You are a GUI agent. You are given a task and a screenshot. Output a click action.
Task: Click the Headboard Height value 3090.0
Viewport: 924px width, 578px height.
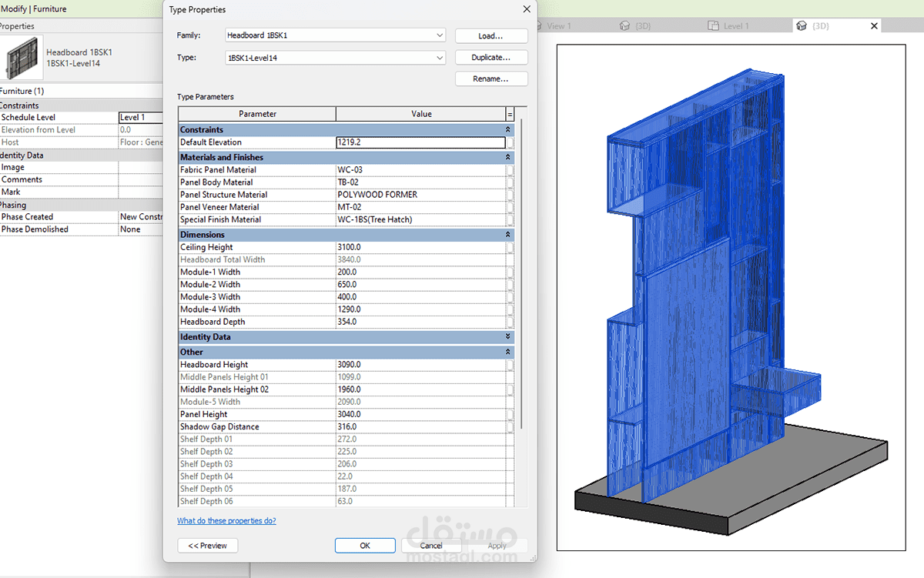pyautogui.click(x=420, y=365)
